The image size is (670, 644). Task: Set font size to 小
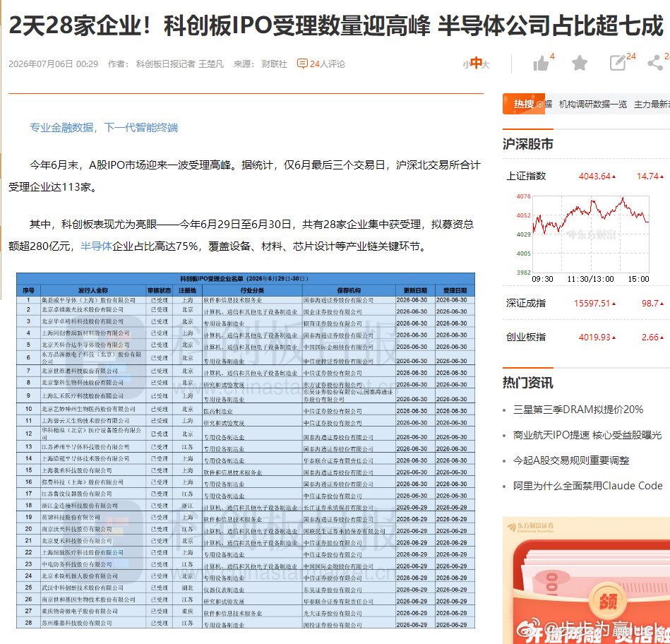click(x=466, y=64)
